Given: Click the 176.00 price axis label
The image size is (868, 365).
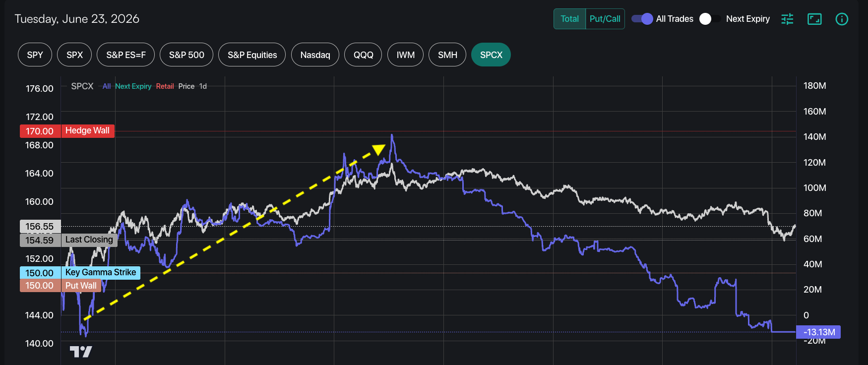Looking at the screenshot, I should click(40, 89).
